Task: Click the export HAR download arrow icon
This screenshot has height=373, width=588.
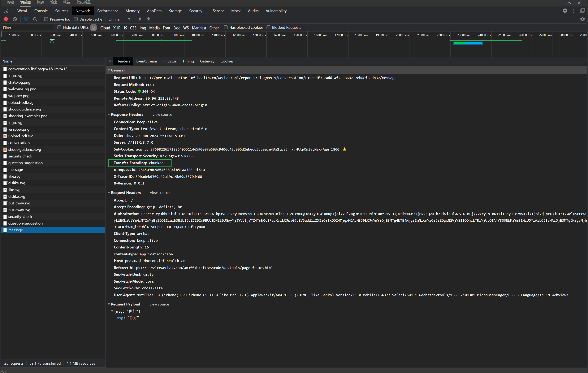Action: click(148, 19)
